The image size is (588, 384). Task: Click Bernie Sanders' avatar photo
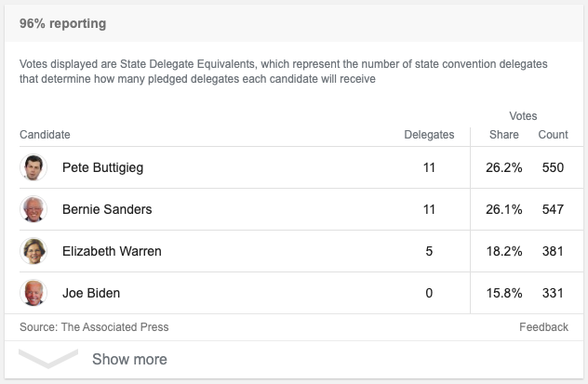(33, 209)
